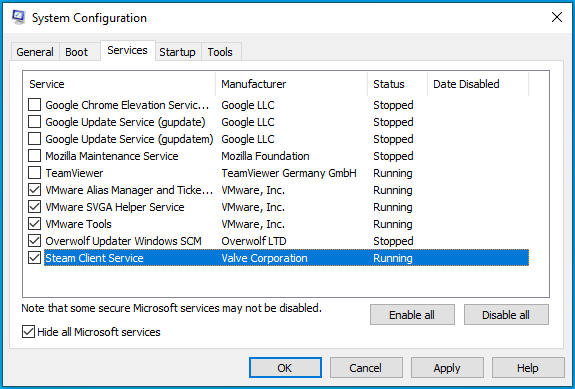Apply the service changes
This screenshot has width=575, height=389.
(x=447, y=368)
